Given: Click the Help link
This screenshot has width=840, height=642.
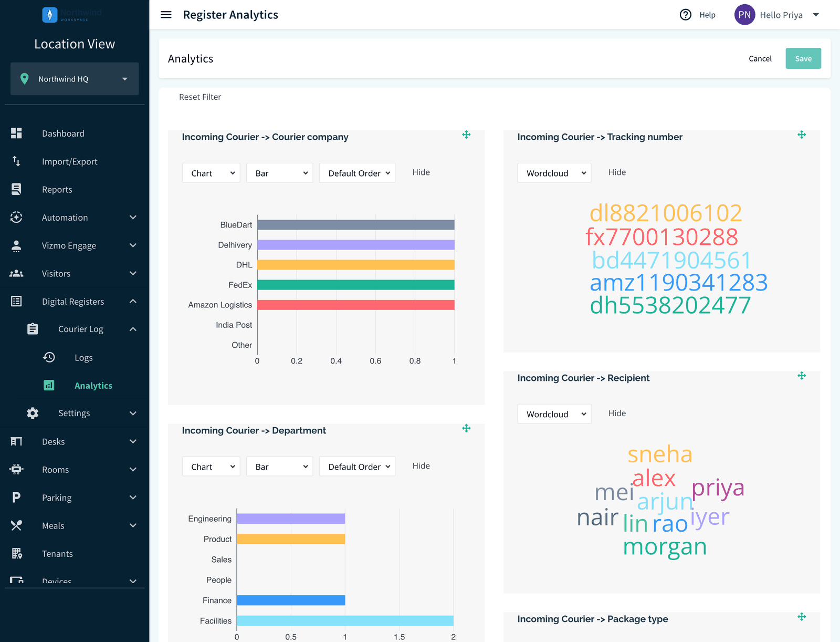Looking at the screenshot, I should pos(707,15).
